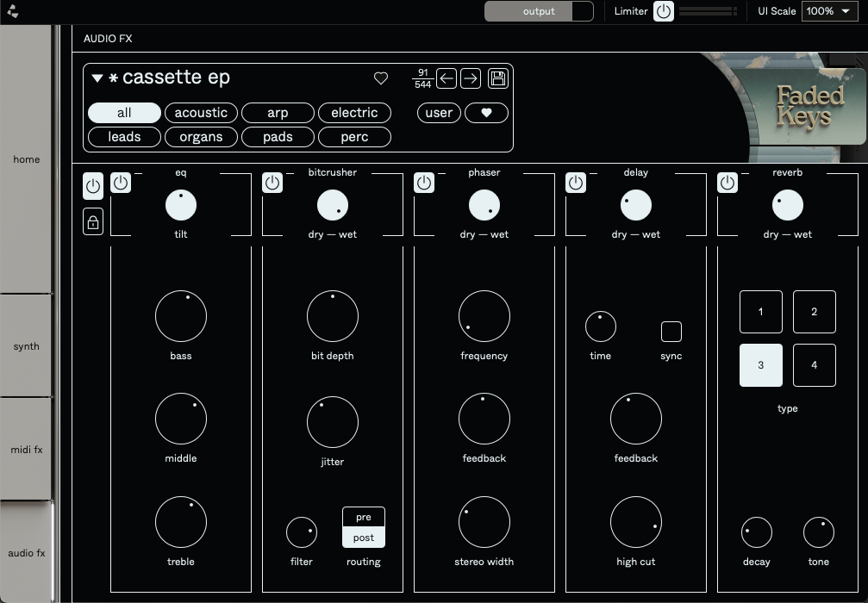Lock the audio FX chain
This screenshot has width=868, height=603.
[x=93, y=221]
